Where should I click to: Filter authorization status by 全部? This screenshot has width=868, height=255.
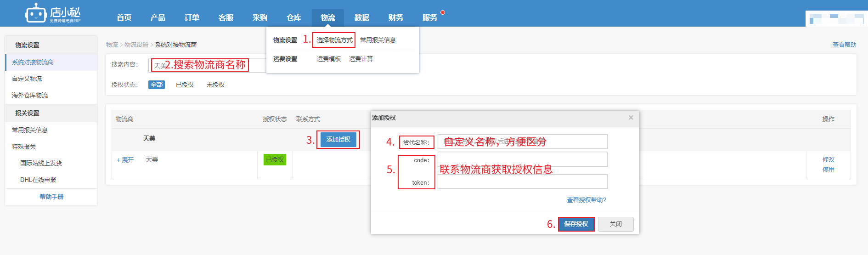click(x=157, y=85)
